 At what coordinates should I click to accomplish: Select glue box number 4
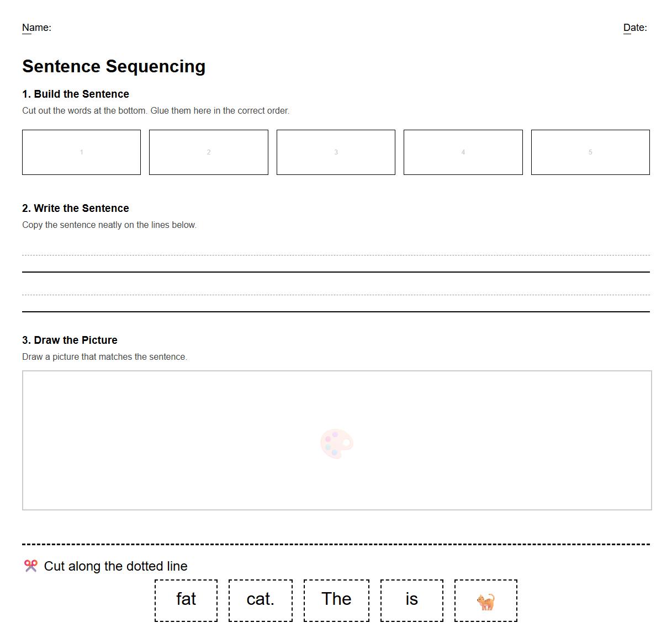[x=463, y=152]
